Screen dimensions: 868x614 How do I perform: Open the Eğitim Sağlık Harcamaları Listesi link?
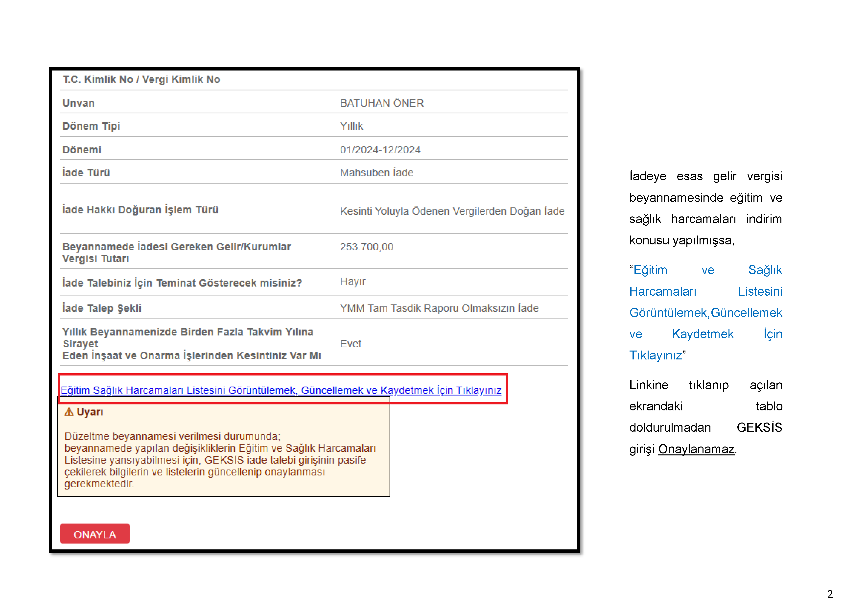click(281, 390)
